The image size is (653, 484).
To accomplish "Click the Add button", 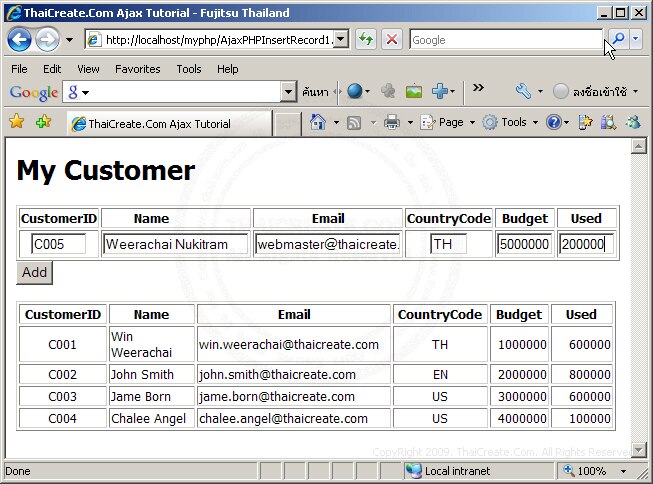I will click(x=35, y=272).
